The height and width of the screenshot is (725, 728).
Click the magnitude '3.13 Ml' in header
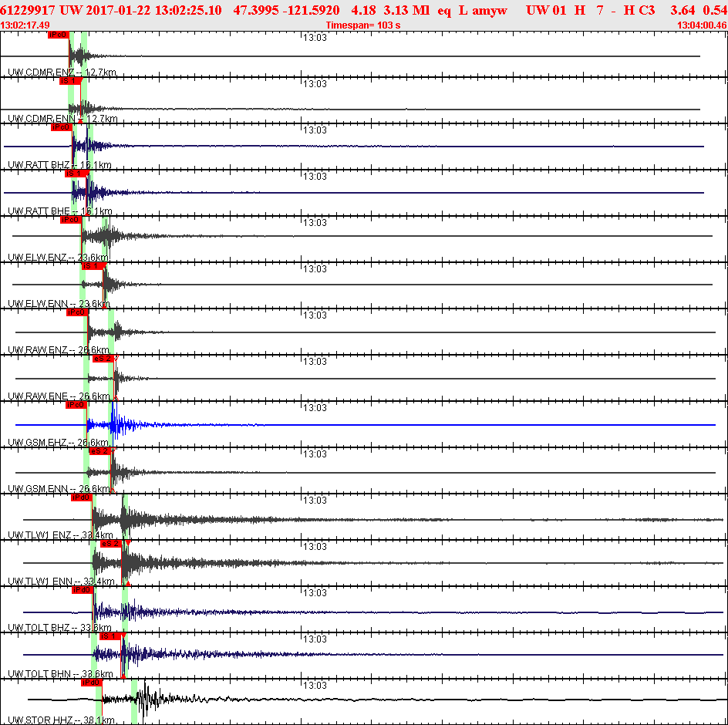(406, 10)
